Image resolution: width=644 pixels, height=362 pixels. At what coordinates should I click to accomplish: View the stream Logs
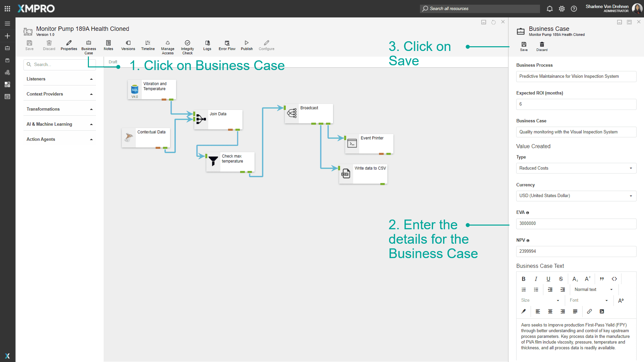pyautogui.click(x=207, y=46)
